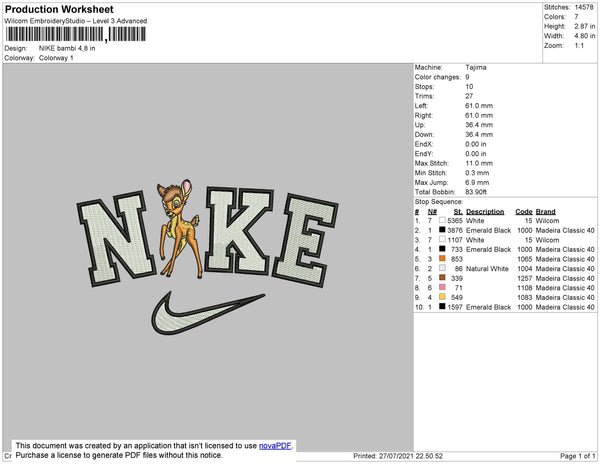Click the embroidered letter K in the preview
Viewport: 600px width, 464px height.
pos(239,229)
